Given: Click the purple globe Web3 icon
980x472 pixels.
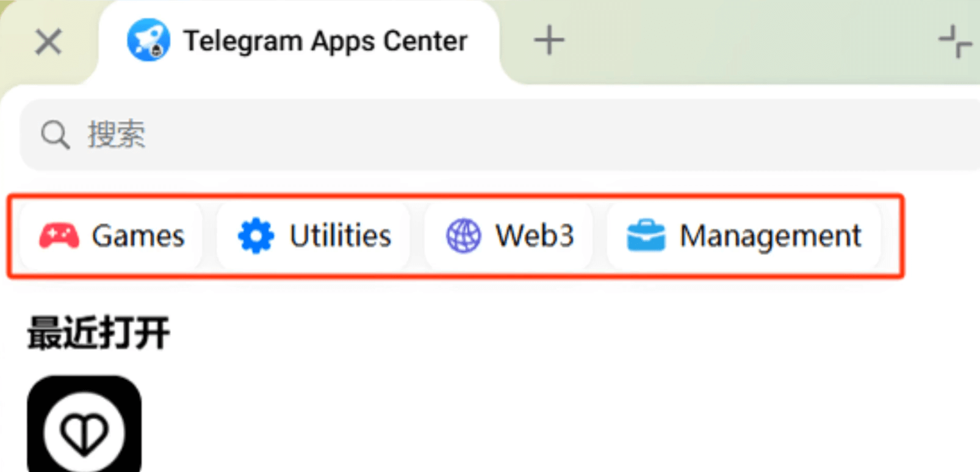Looking at the screenshot, I should [x=463, y=236].
